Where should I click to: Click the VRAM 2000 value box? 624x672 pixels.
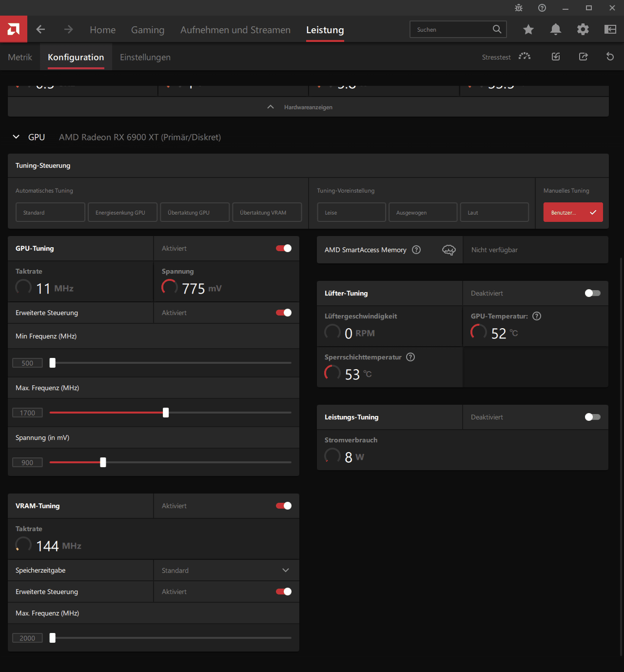tap(27, 638)
